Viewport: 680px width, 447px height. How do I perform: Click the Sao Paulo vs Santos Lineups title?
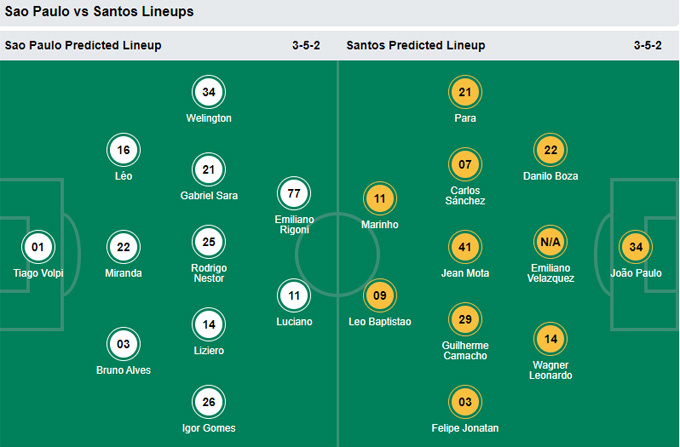click(99, 11)
